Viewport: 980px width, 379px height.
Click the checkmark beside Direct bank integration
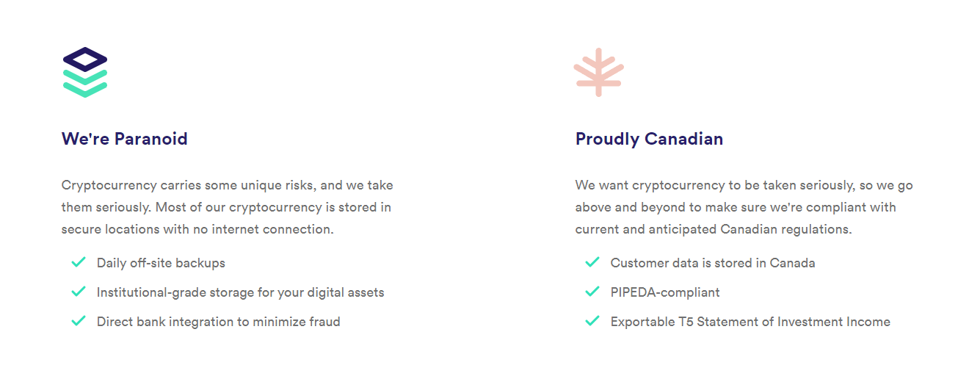click(79, 321)
